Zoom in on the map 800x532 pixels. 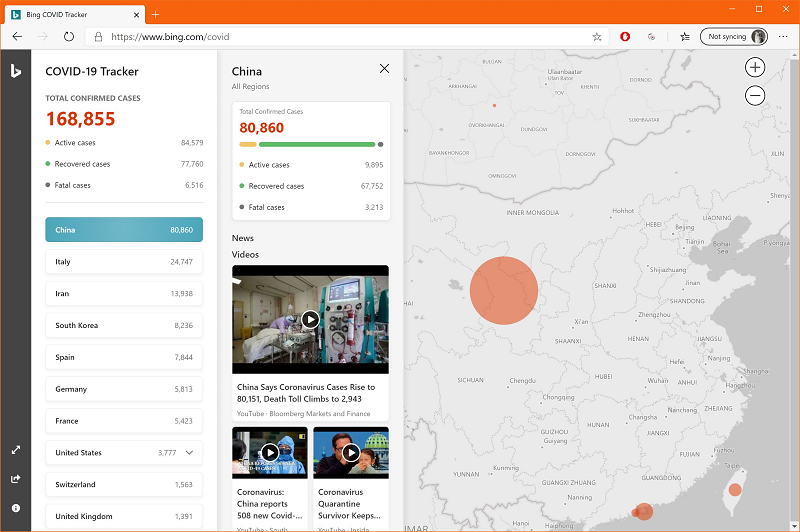[x=755, y=68]
